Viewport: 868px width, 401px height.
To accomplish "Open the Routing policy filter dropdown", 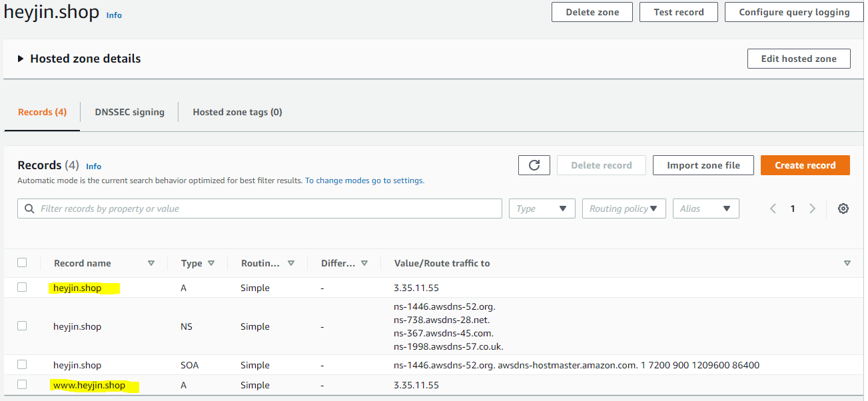I will point(624,208).
